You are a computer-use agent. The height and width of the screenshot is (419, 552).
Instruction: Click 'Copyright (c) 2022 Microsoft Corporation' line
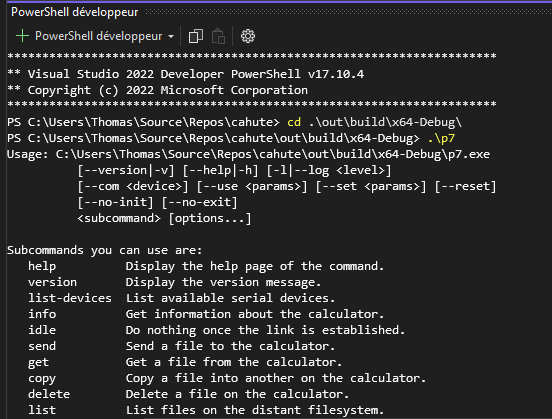tap(157, 90)
